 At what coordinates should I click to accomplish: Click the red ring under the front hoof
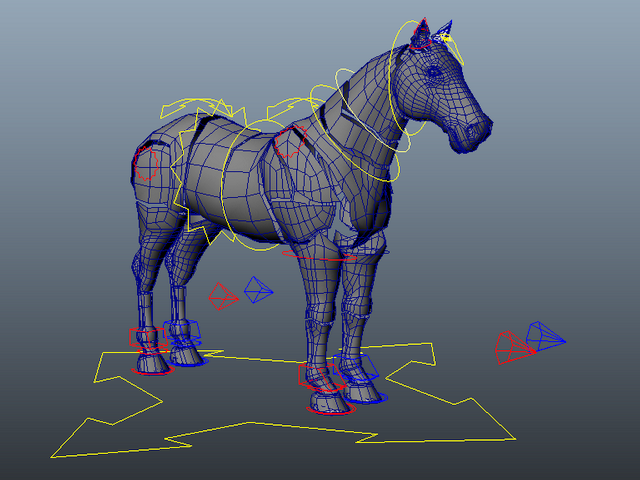331,410
